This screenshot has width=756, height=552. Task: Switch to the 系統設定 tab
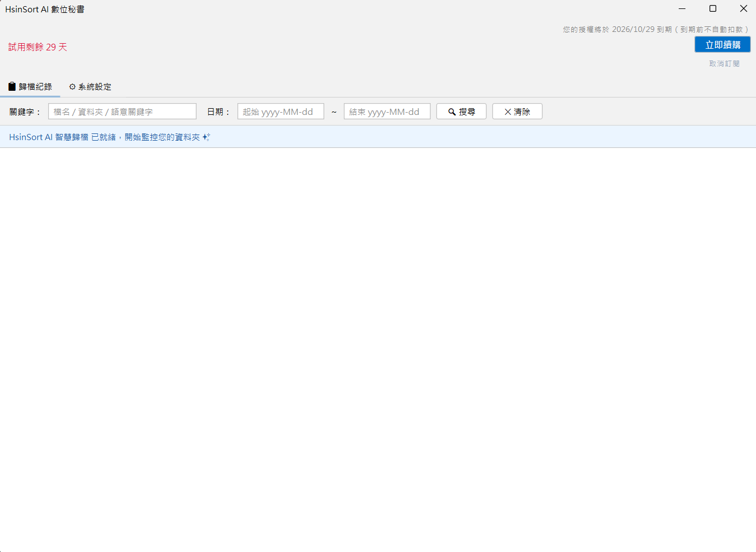coord(90,87)
